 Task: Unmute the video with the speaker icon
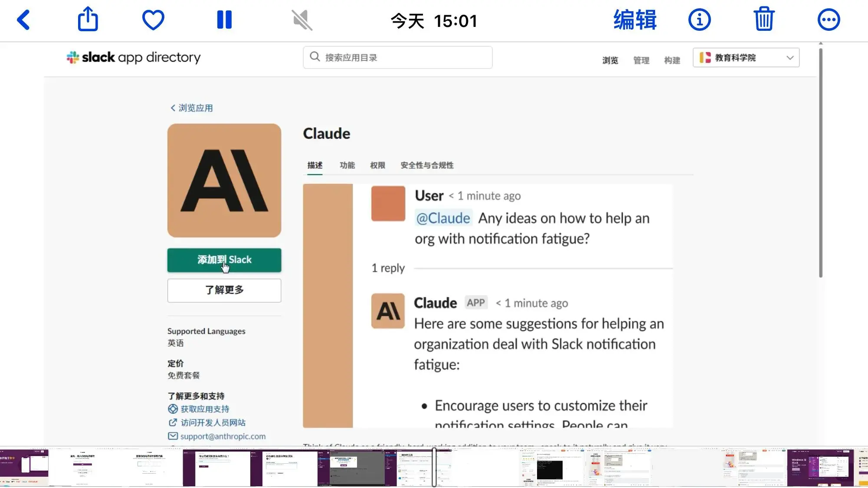pos(302,20)
